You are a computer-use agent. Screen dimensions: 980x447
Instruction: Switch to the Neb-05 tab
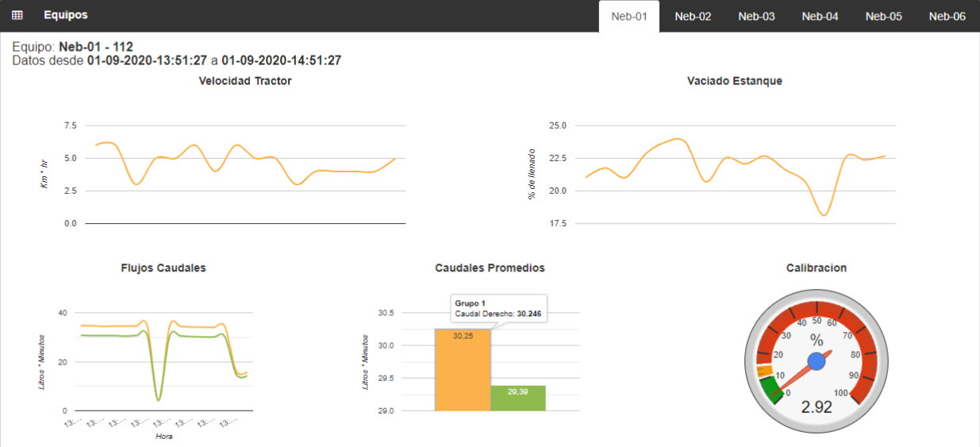(883, 16)
